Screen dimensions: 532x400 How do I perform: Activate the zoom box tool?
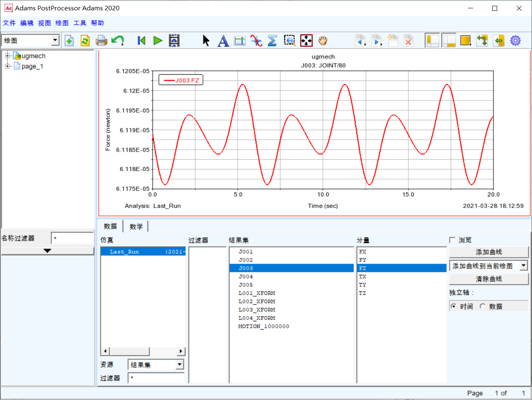click(x=289, y=41)
